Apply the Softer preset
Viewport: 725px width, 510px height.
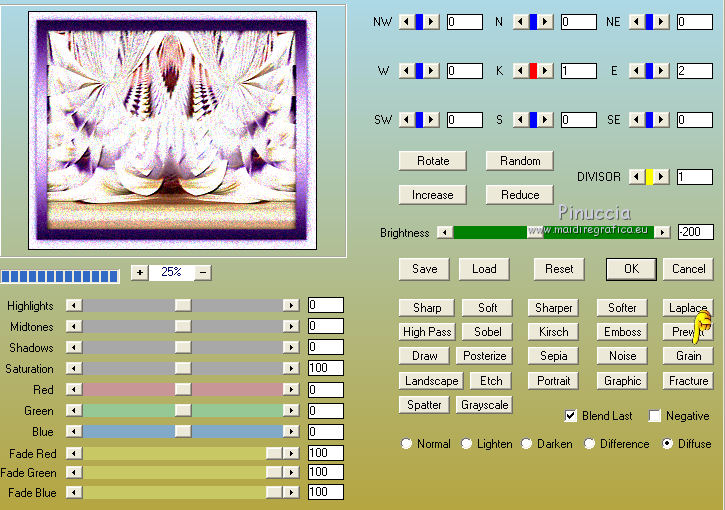[622, 308]
